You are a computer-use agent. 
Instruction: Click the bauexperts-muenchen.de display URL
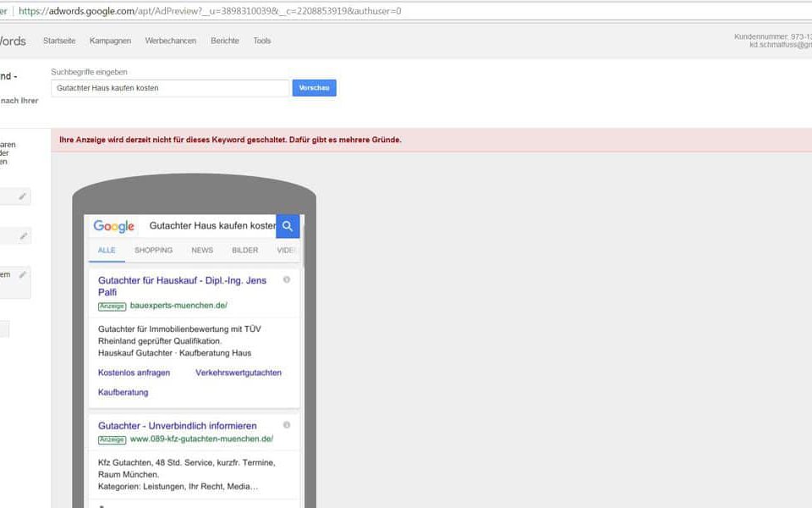pyautogui.click(x=178, y=306)
